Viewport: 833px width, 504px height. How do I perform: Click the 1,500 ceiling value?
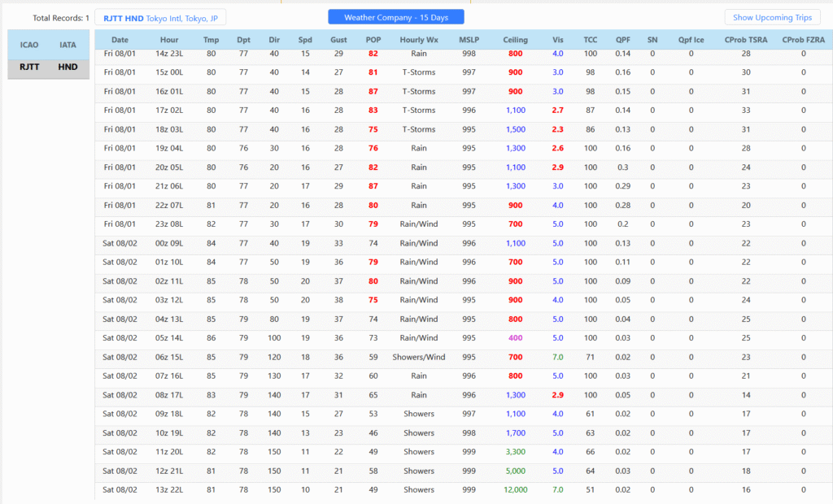515,129
